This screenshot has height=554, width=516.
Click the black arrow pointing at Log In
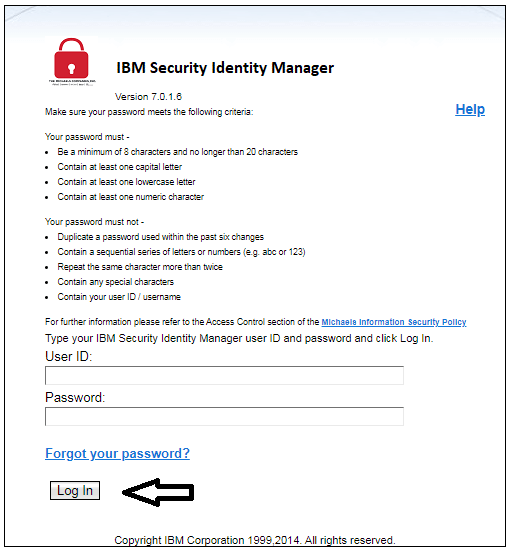pos(158,492)
